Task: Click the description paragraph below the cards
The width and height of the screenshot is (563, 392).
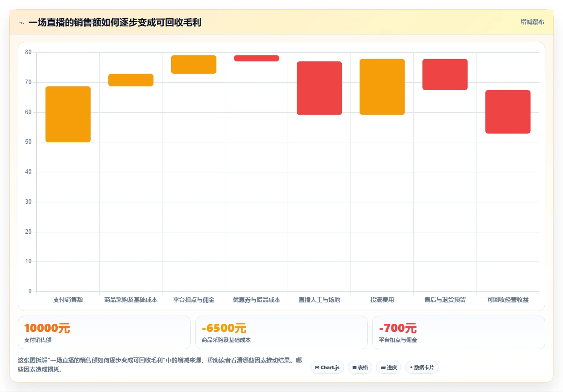Action: [x=160, y=365]
